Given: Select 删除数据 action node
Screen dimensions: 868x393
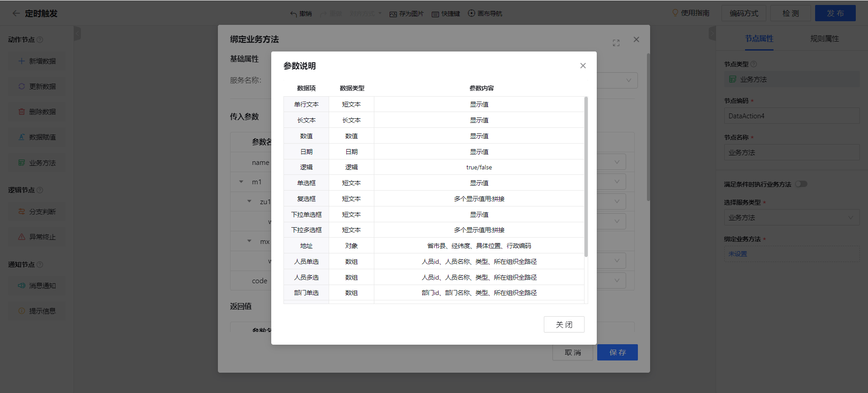Looking at the screenshot, I should 37,112.
